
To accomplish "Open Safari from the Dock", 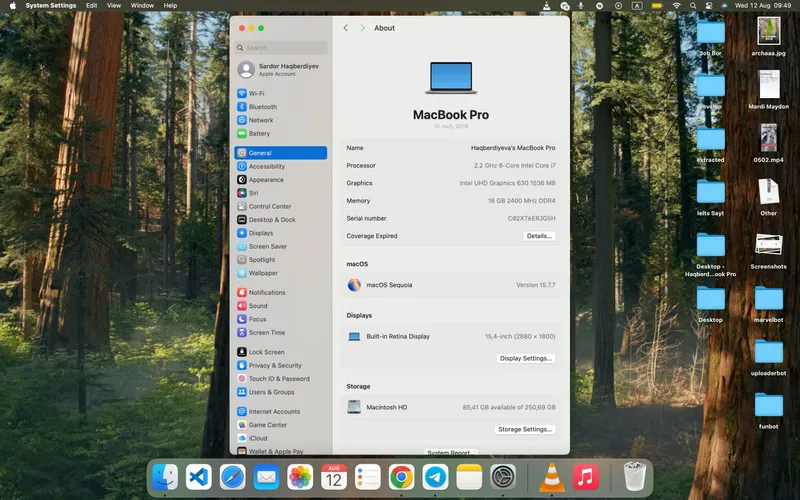I will pyautogui.click(x=233, y=477).
